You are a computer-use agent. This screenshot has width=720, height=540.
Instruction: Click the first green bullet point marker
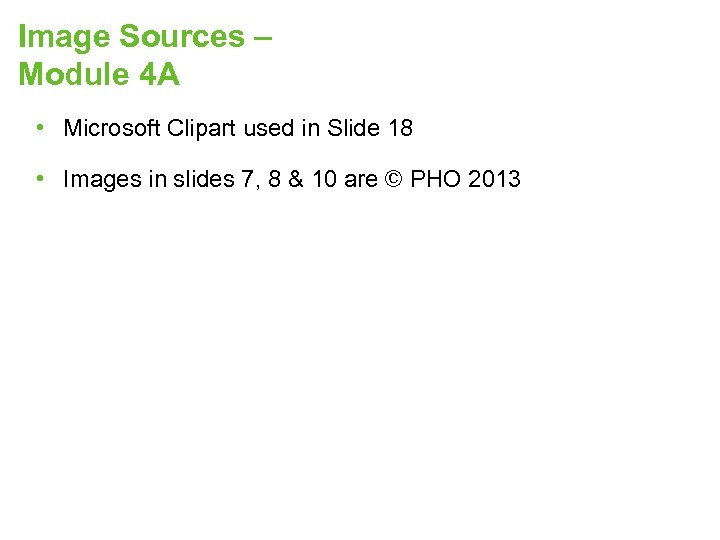[37, 127]
